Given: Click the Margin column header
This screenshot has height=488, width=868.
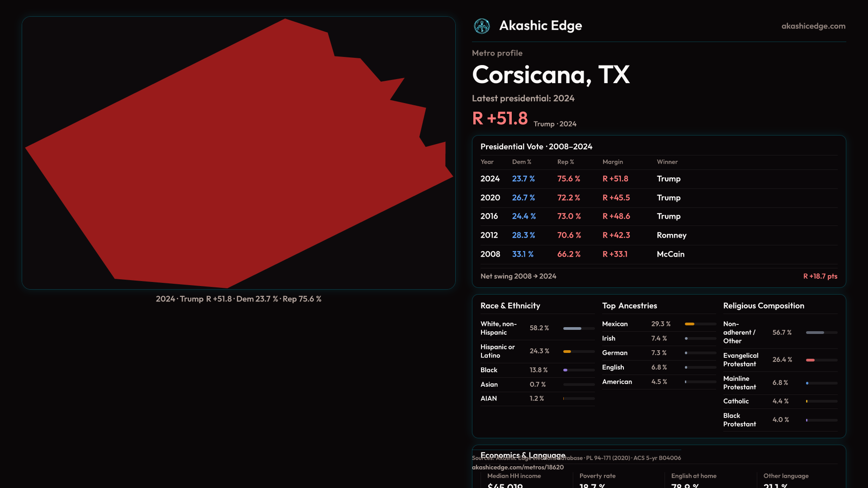Looking at the screenshot, I should [613, 162].
